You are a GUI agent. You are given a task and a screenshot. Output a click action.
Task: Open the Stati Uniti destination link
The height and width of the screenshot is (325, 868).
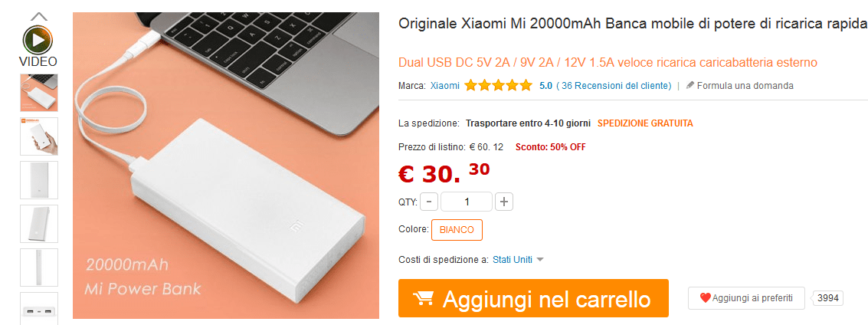(513, 260)
